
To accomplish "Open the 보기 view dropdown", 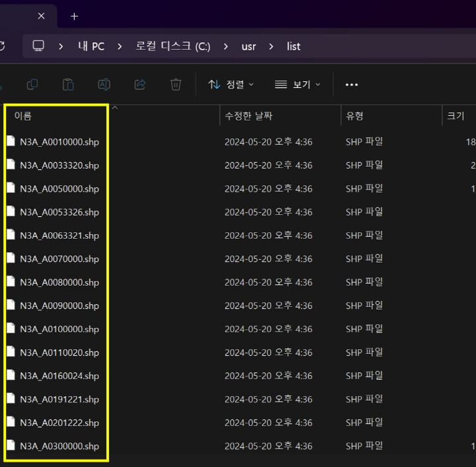I will (297, 85).
